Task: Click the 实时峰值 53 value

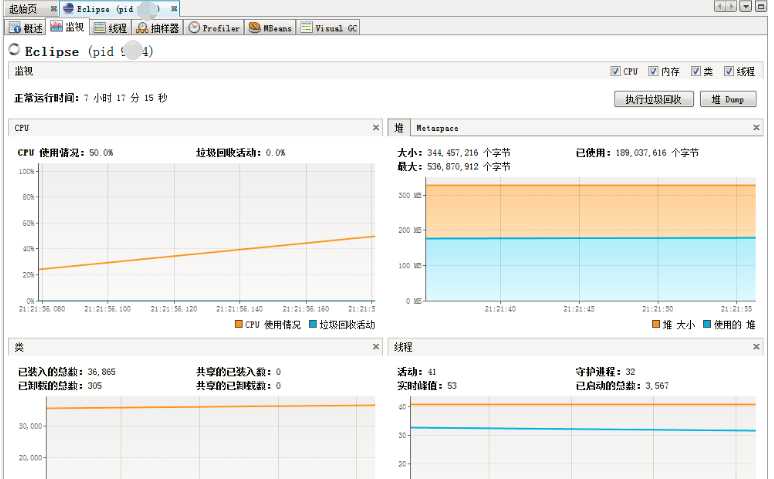Action: (x=452, y=385)
